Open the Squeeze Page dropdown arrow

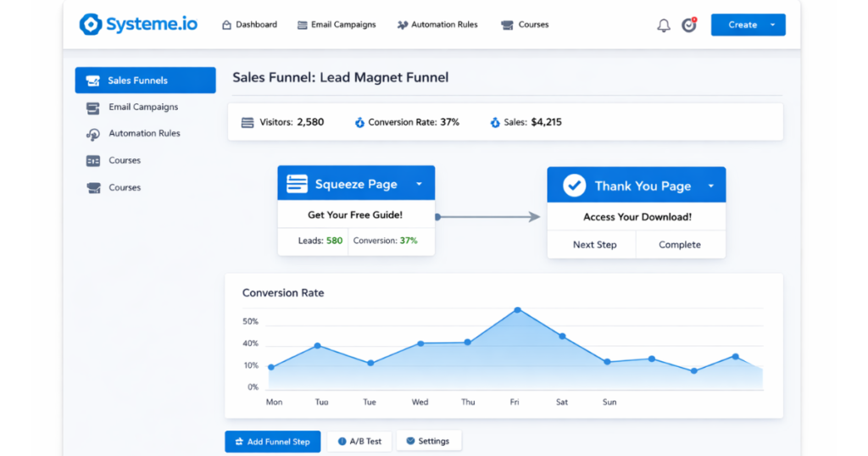click(x=419, y=184)
